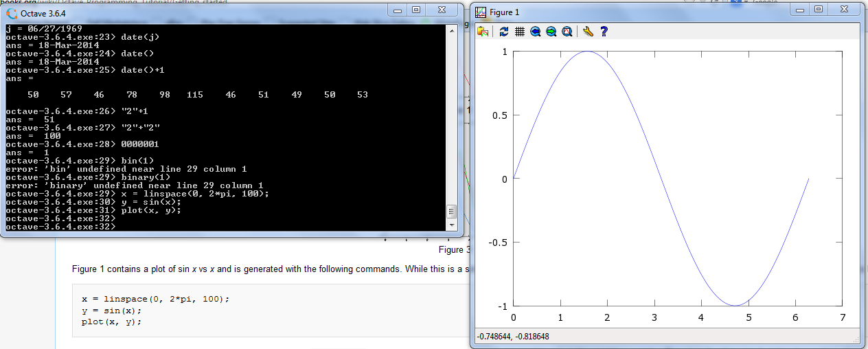Click the Octave console scrollbar down arrow
Screen dimensions: 868x349
[451, 225]
